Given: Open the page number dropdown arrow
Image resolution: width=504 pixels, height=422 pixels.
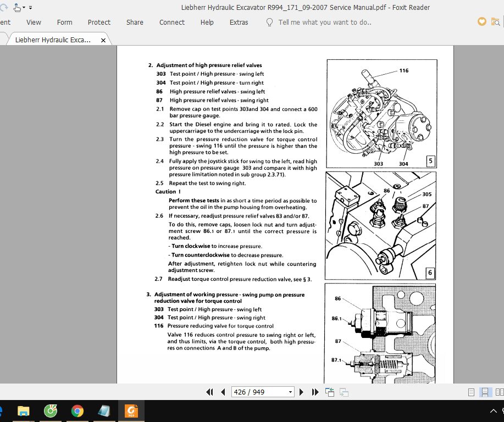Looking at the screenshot, I should [x=290, y=392].
